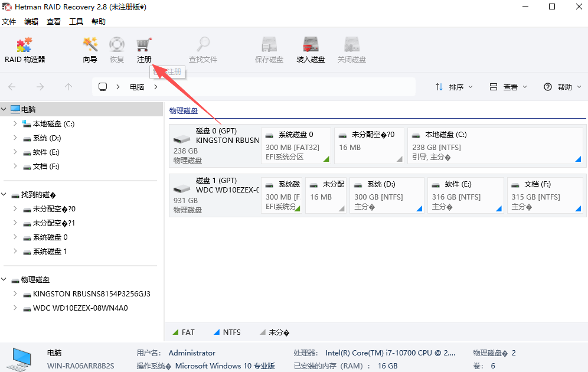Select 未分配空间 1 entry in tree
Image resolution: width=588 pixels, height=372 pixels.
coord(54,223)
